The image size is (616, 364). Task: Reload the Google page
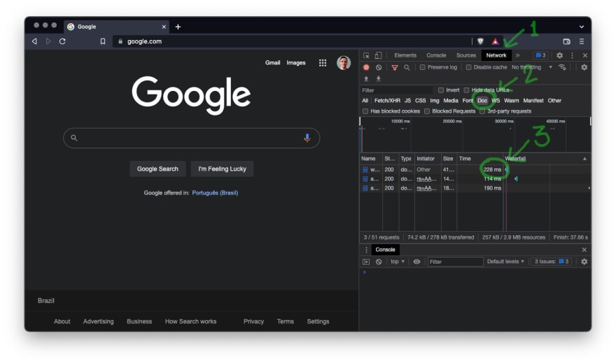pos(62,41)
